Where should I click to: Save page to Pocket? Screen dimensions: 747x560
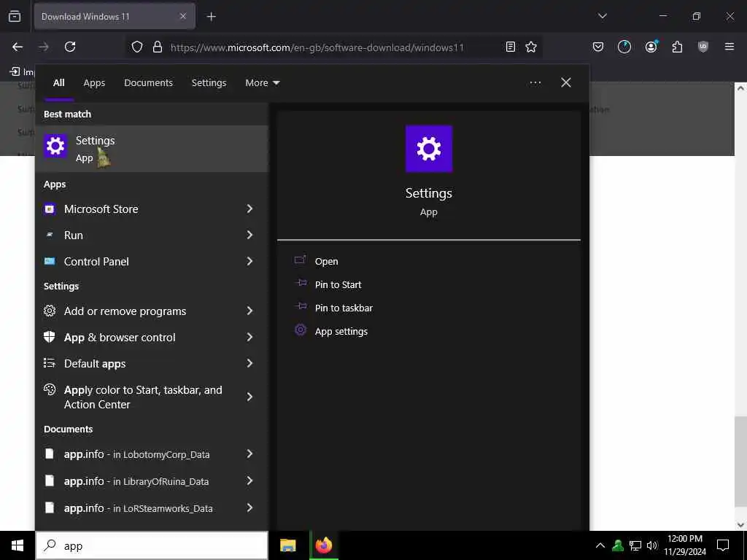click(x=598, y=47)
